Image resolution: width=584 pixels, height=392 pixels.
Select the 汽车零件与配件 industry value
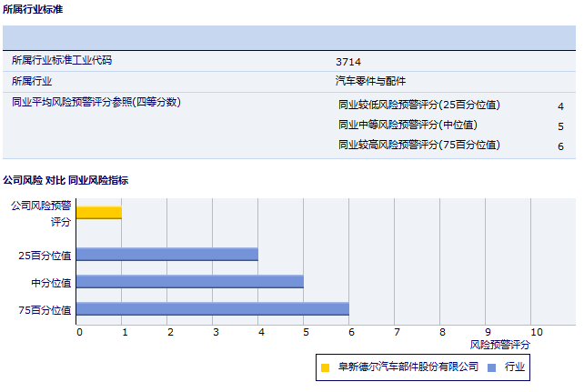(370, 81)
